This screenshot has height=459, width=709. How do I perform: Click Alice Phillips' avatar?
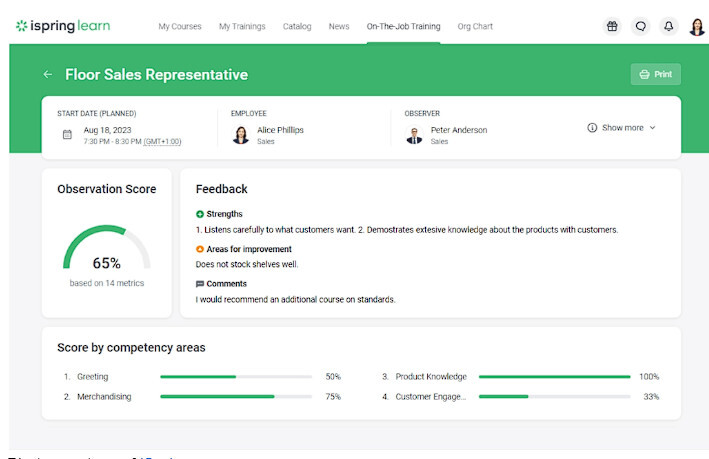[241, 135]
